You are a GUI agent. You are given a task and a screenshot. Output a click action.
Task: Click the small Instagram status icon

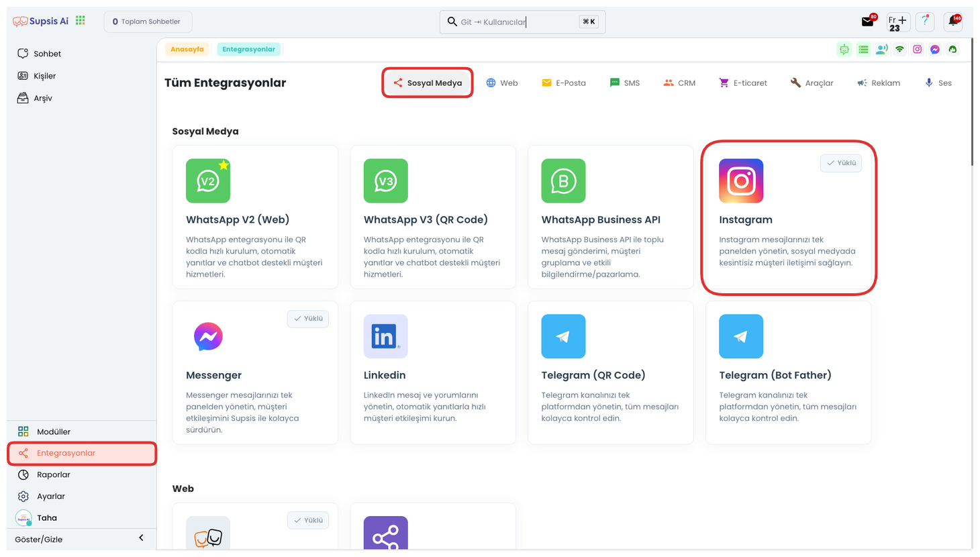917,49
